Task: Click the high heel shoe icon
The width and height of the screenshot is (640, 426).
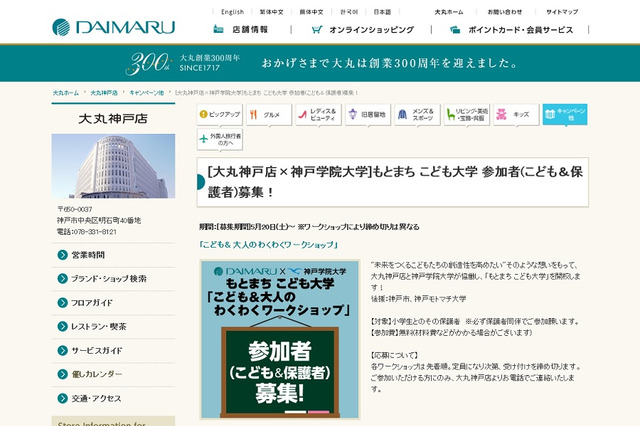Action: (302, 115)
